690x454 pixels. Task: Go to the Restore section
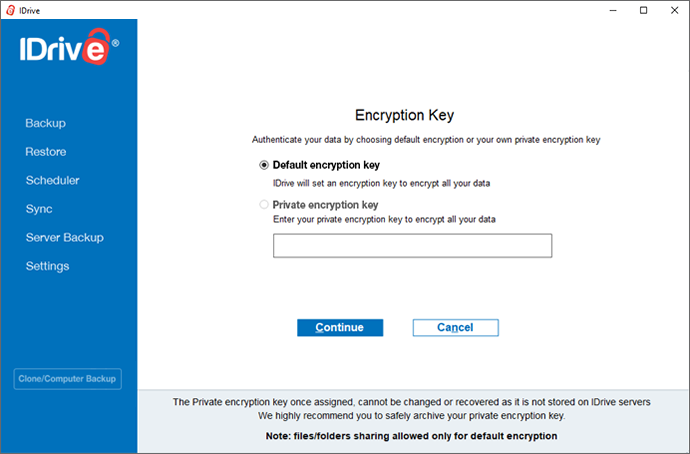point(46,152)
